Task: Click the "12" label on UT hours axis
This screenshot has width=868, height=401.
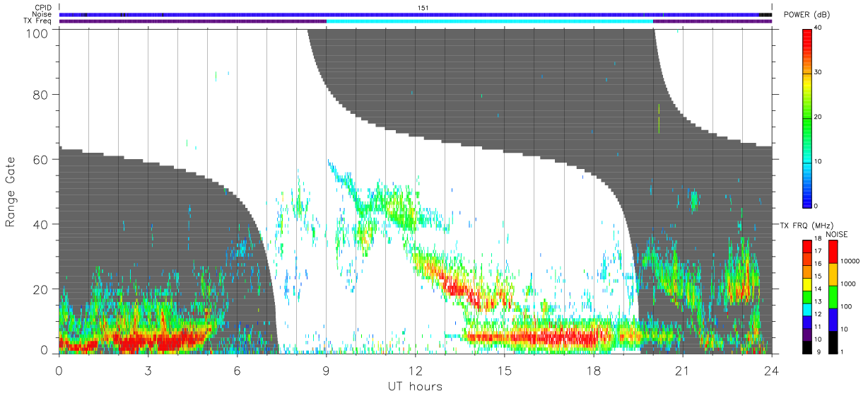Action: tap(415, 370)
